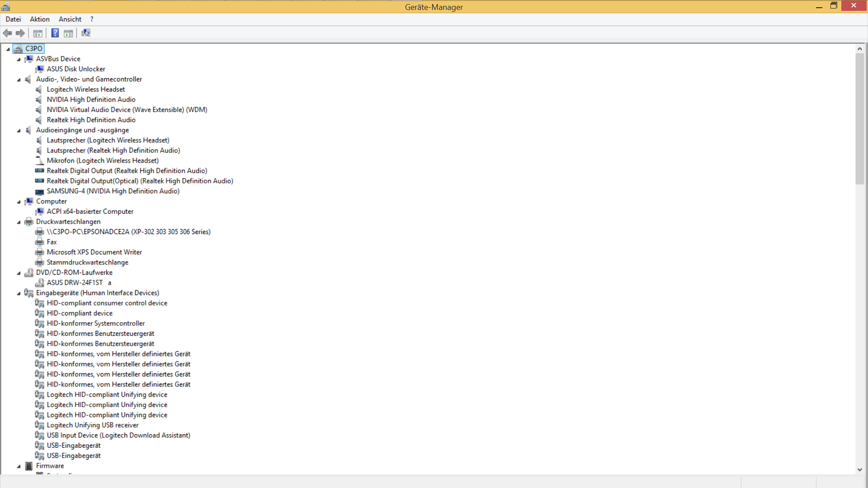Select the ASUS Disk Unlocker device
The image size is (868, 488).
click(x=76, y=69)
